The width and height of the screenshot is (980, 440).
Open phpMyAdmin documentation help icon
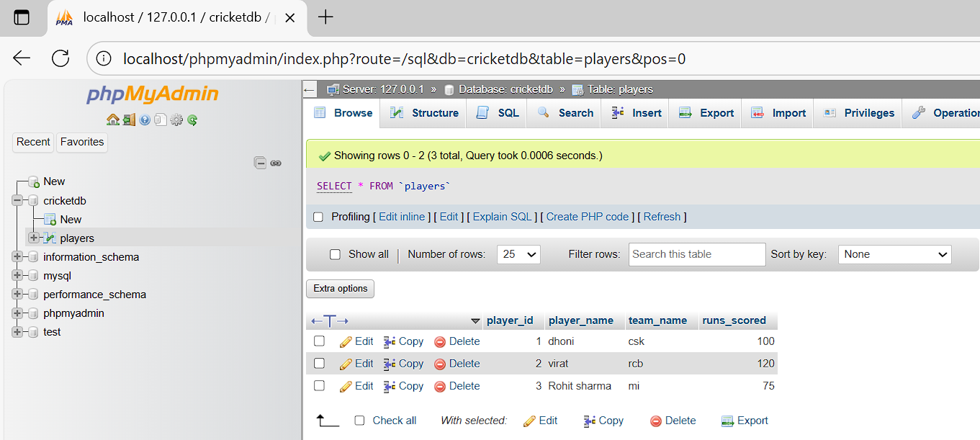point(145,120)
